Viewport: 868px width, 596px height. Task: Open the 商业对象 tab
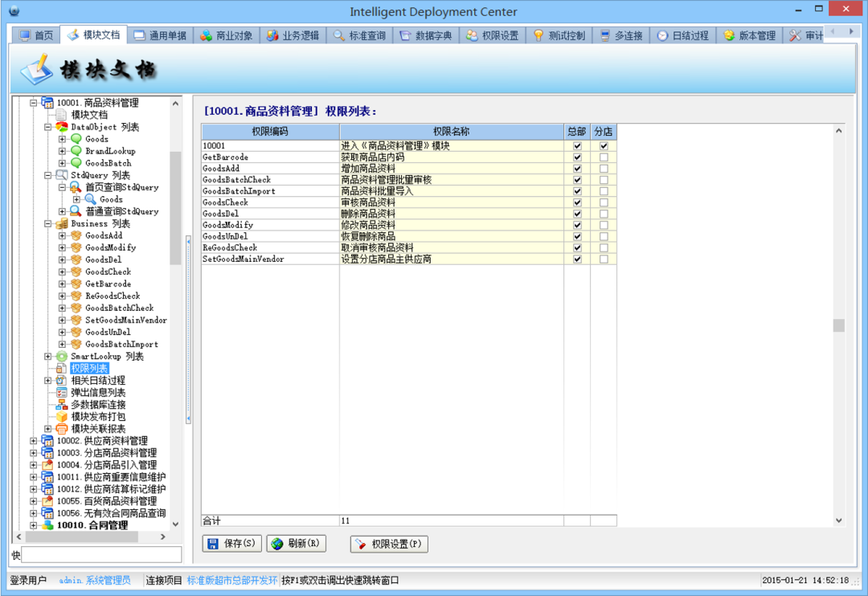click(x=226, y=35)
